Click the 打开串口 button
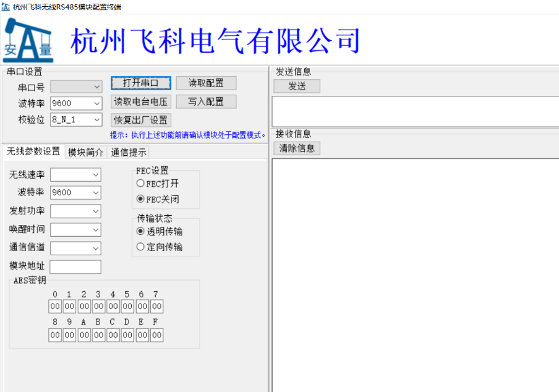Viewport: 559px width, 392px height. [141, 83]
